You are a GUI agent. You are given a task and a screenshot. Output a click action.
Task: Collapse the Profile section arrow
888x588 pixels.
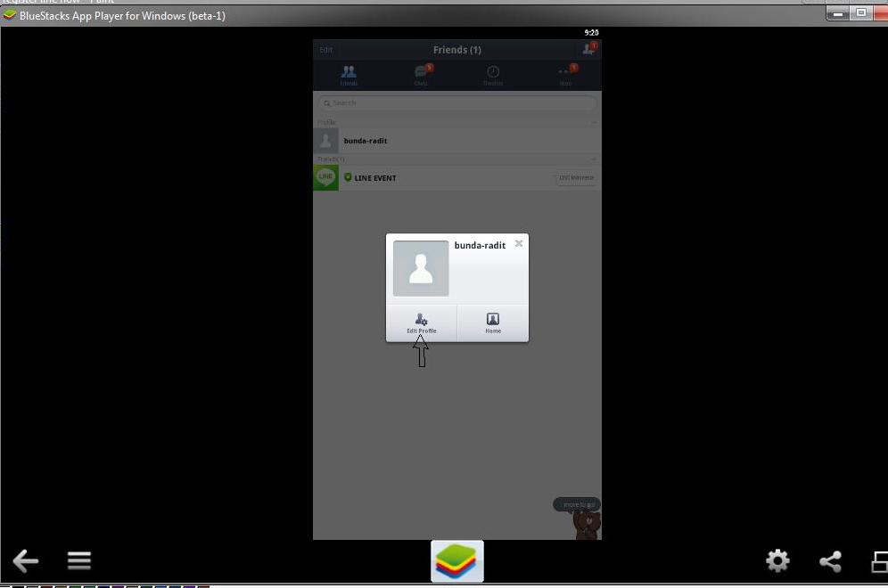point(594,122)
